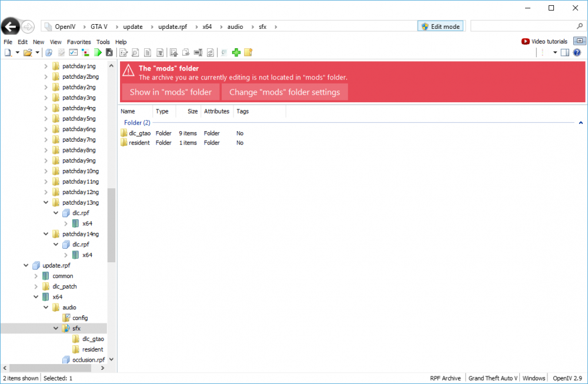This screenshot has width=588, height=384.
Task: Click the green play arrow toolbar icon
Action: click(x=98, y=52)
